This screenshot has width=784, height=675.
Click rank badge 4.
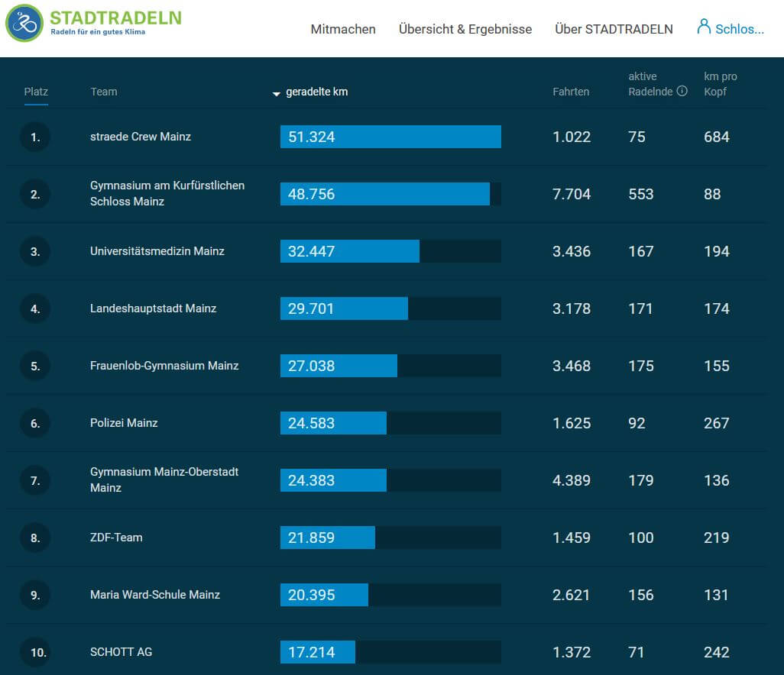click(x=35, y=308)
